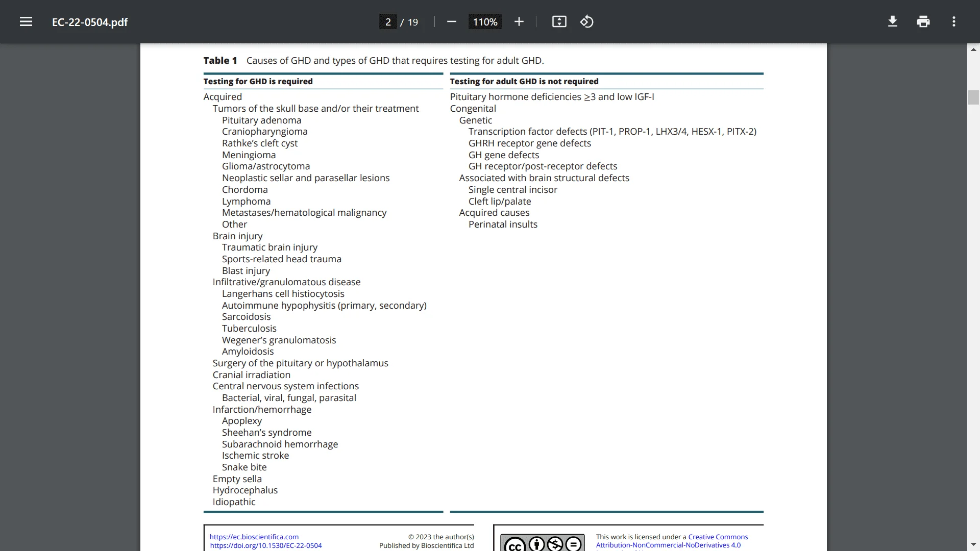Click 'Central nervous system infections' row
The width and height of the screenshot is (980, 551).
tap(285, 386)
